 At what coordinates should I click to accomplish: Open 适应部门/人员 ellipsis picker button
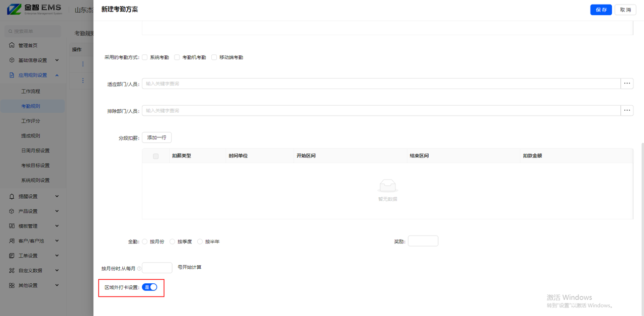[x=627, y=84]
